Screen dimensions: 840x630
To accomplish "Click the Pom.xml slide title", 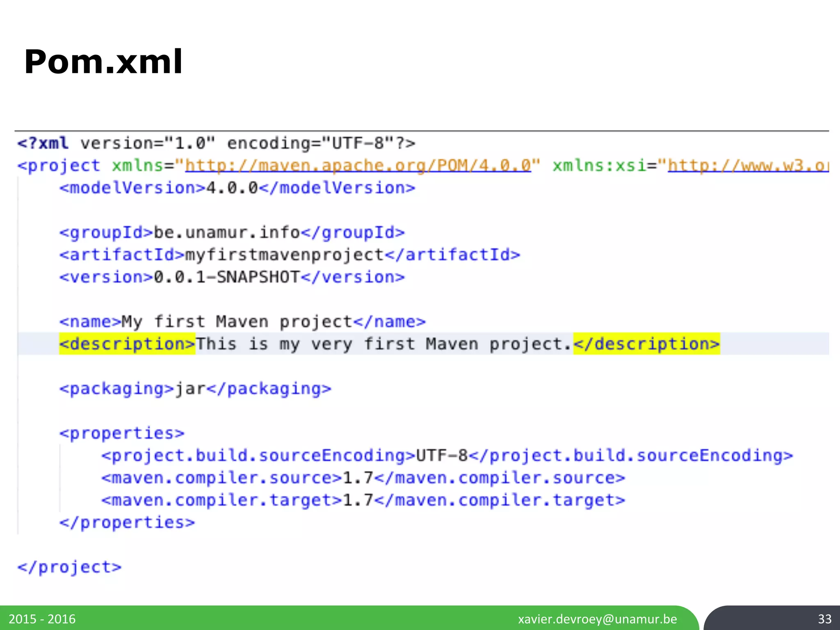I will tap(103, 62).
